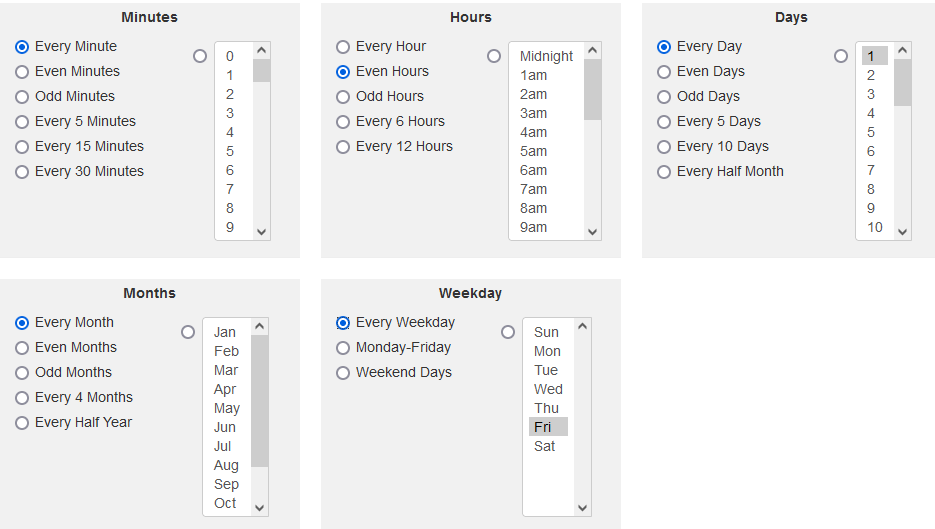Choose Odd Minutes radio button
The height and width of the screenshot is (529, 935).
(x=22, y=97)
